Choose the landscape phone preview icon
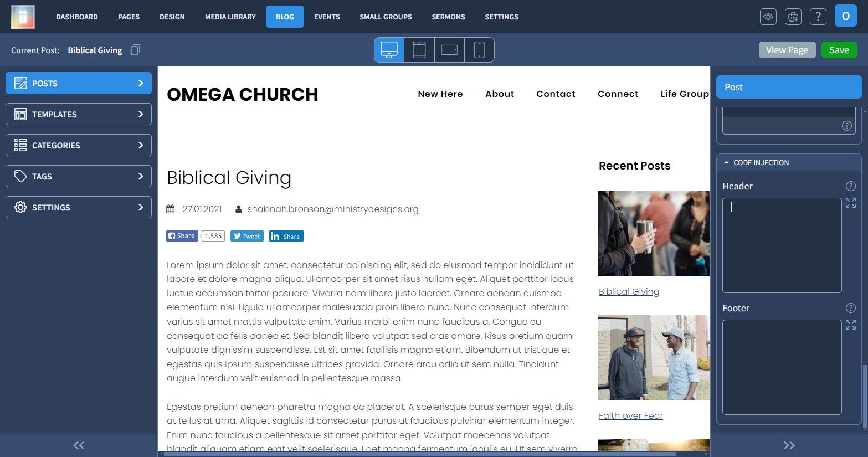 coord(449,50)
